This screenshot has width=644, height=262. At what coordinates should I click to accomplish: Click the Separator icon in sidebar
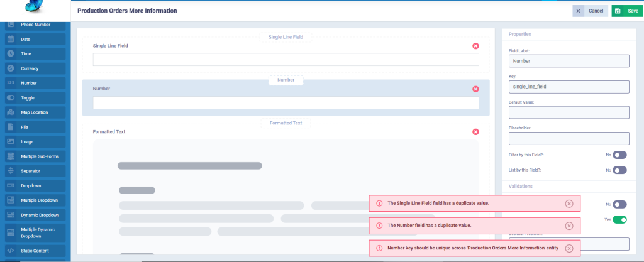pos(11,171)
